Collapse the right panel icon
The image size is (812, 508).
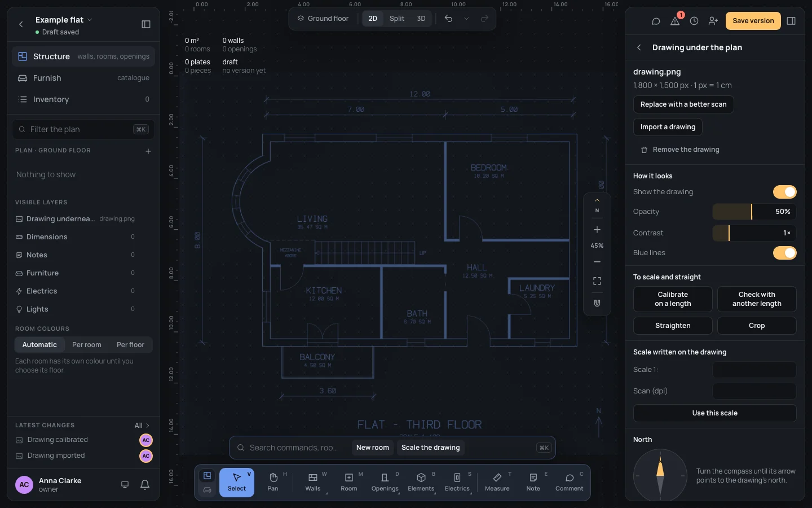[x=791, y=21]
